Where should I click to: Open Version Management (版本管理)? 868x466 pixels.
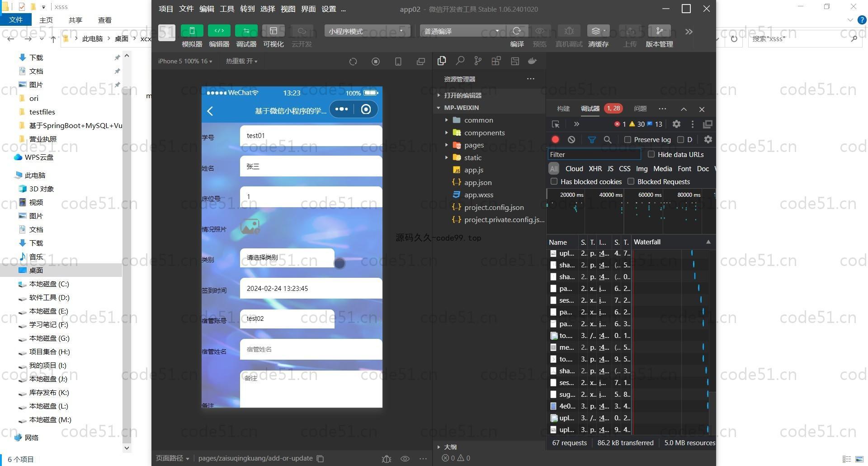[659, 31]
